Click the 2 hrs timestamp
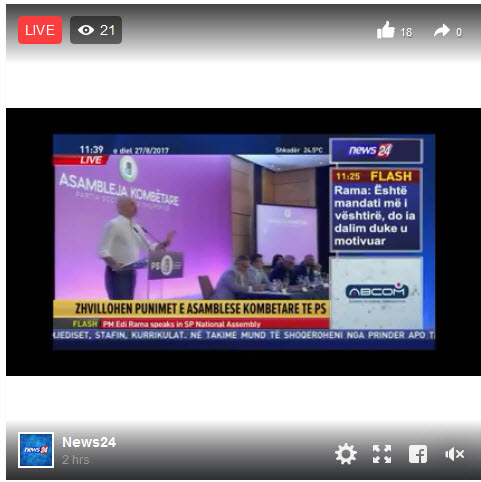This screenshot has height=482, width=481. tap(76, 460)
